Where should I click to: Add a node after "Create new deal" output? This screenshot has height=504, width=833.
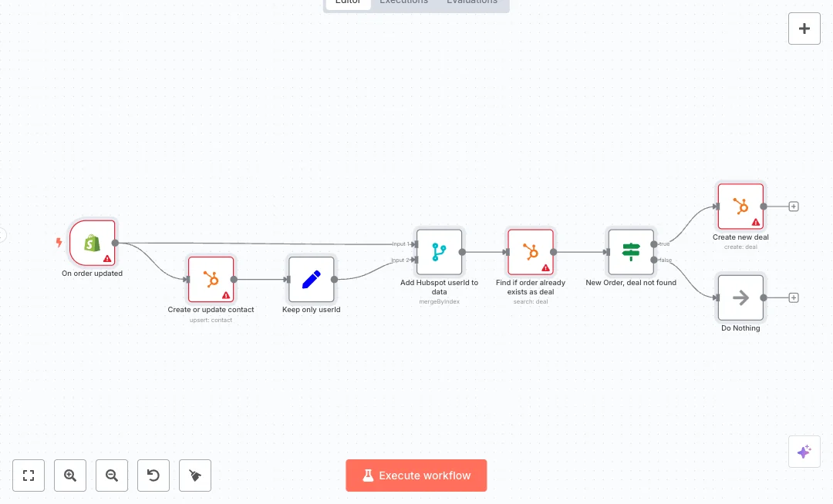(794, 207)
